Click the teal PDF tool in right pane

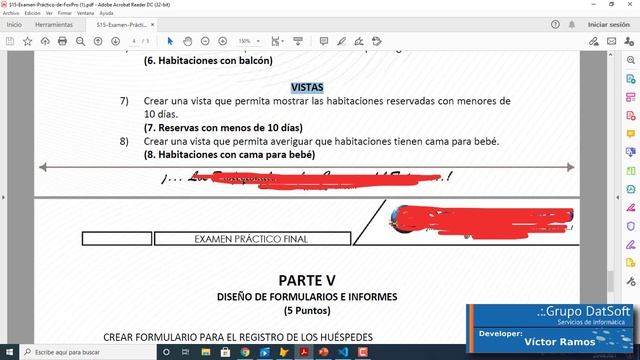click(x=631, y=189)
